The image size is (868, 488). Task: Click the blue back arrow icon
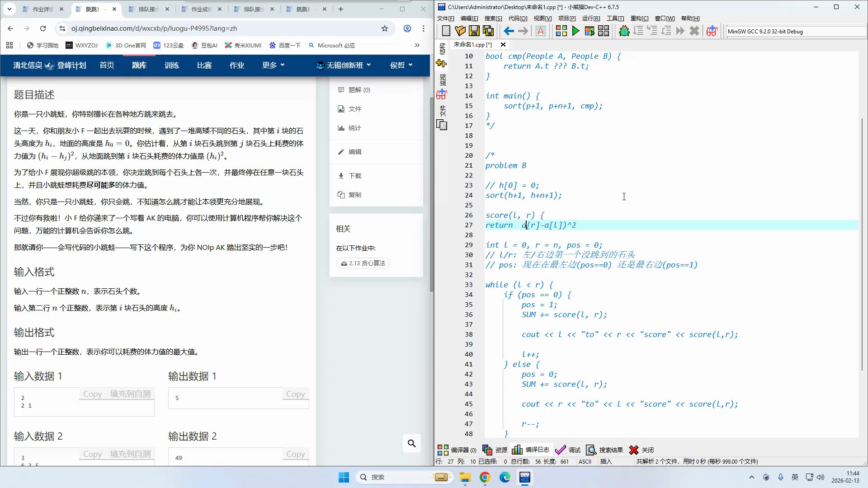point(509,31)
